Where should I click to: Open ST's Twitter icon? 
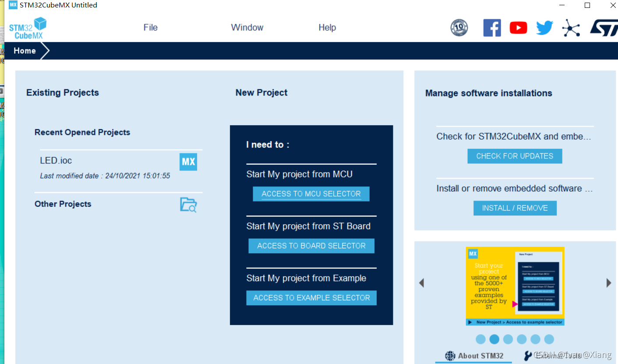(544, 28)
